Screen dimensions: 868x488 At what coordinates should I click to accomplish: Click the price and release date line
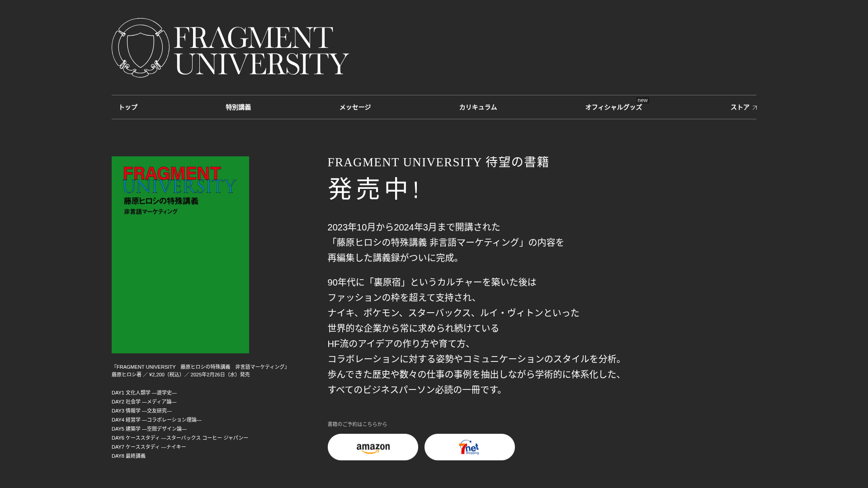[181, 375]
